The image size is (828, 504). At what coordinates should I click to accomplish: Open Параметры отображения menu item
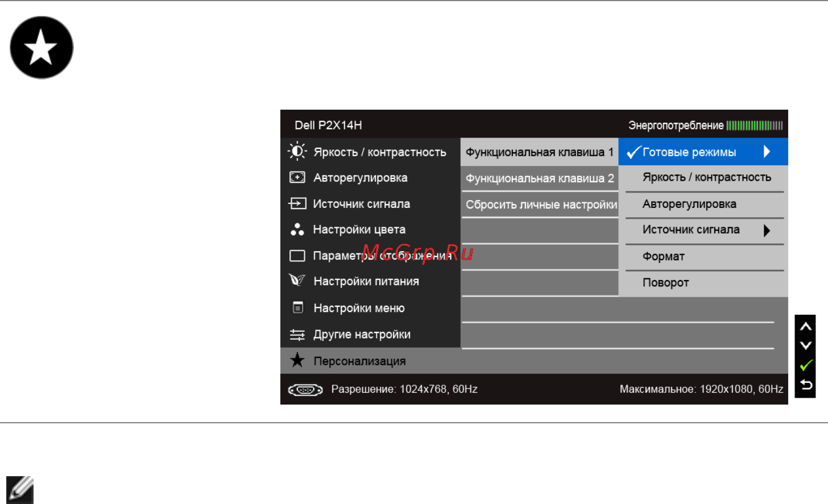[x=370, y=256]
